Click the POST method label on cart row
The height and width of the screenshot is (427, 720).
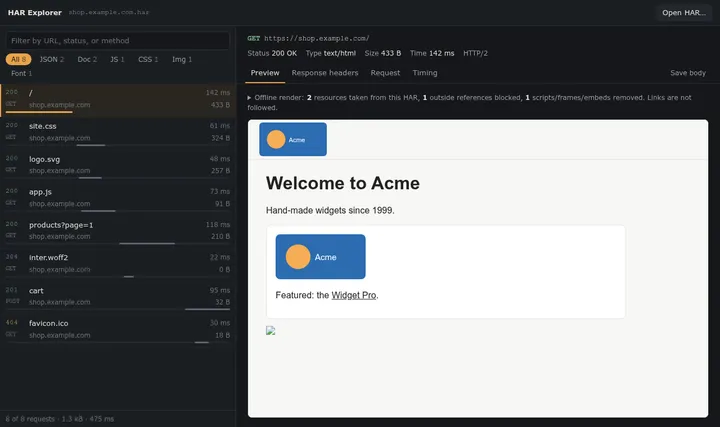point(12,301)
